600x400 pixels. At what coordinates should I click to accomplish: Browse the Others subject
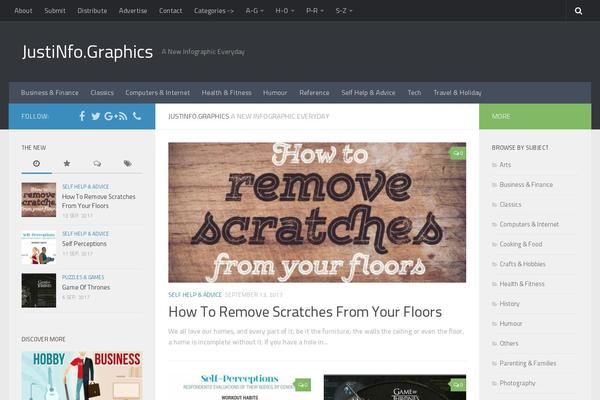pyautogui.click(x=509, y=344)
